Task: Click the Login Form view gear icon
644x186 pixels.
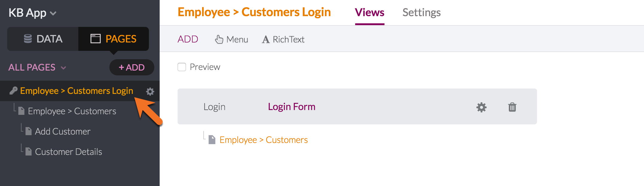Action: pyautogui.click(x=481, y=107)
